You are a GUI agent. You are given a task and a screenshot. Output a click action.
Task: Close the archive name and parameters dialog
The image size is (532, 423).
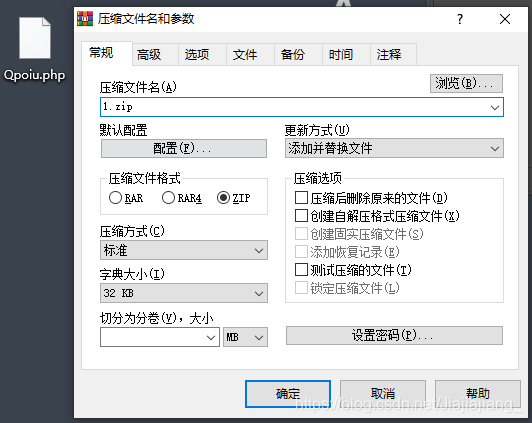point(505,19)
